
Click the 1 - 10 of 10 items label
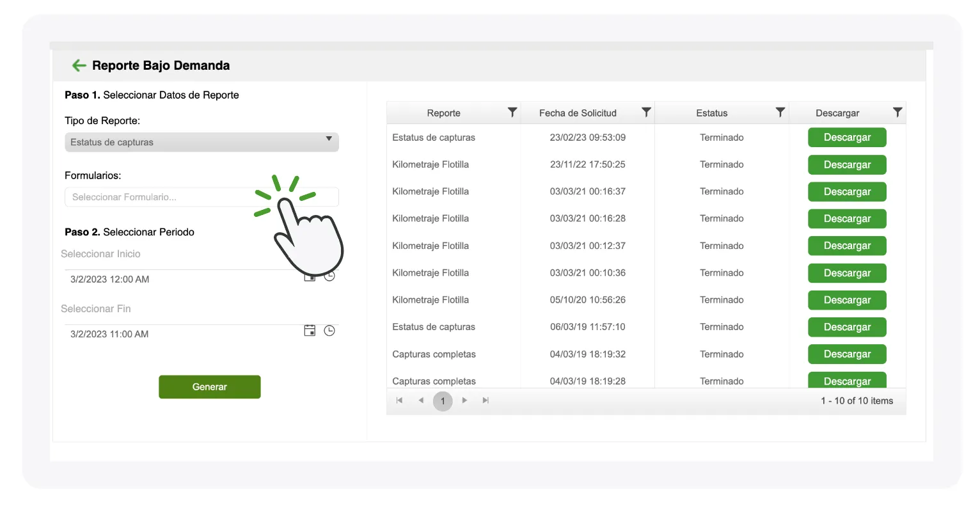pyautogui.click(x=857, y=401)
